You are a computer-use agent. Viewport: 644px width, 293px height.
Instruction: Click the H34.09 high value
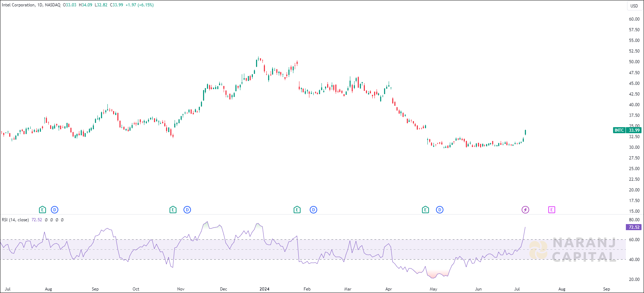pyautogui.click(x=86, y=5)
